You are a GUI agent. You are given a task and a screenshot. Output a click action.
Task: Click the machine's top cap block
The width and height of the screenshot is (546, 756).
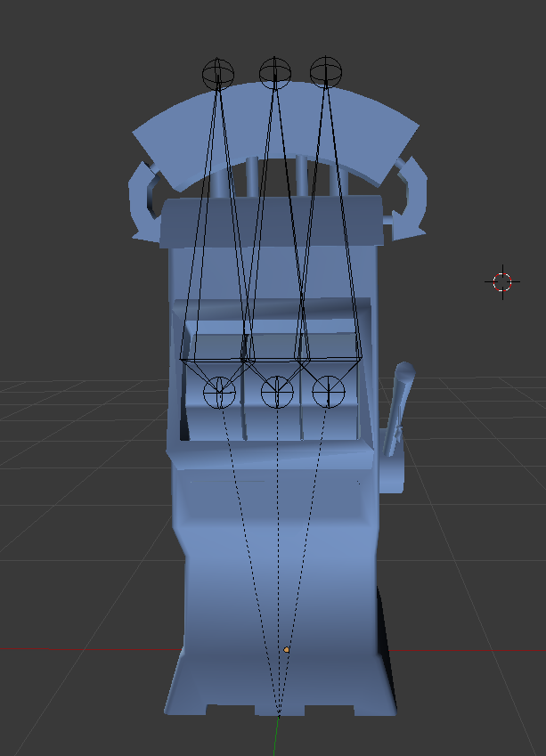tap(272, 222)
